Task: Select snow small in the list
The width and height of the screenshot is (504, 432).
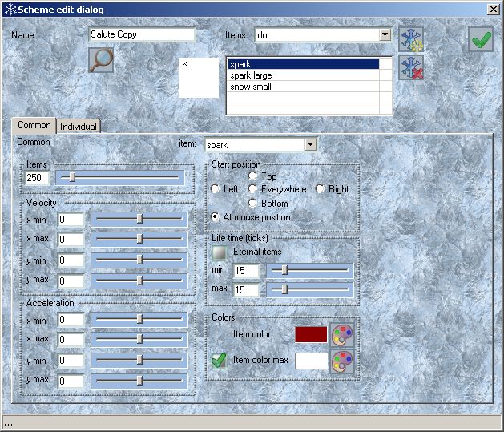Action: point(250,87)
